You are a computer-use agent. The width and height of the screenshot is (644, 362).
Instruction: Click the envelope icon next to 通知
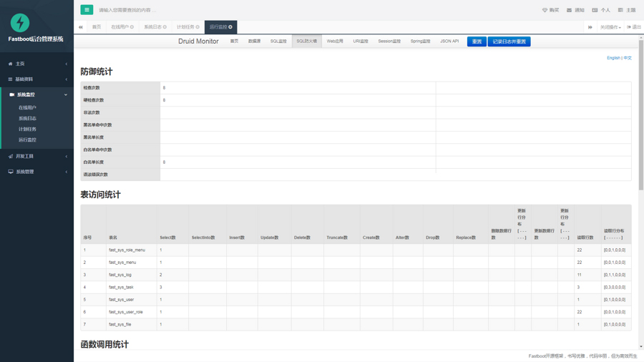[570, 10]
